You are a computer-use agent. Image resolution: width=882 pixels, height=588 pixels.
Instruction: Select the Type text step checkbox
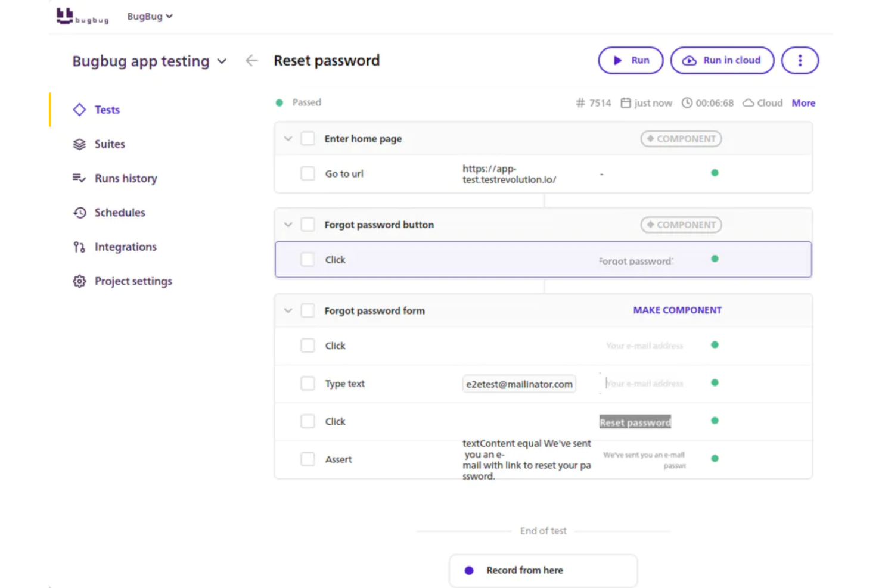click(308, 383)
